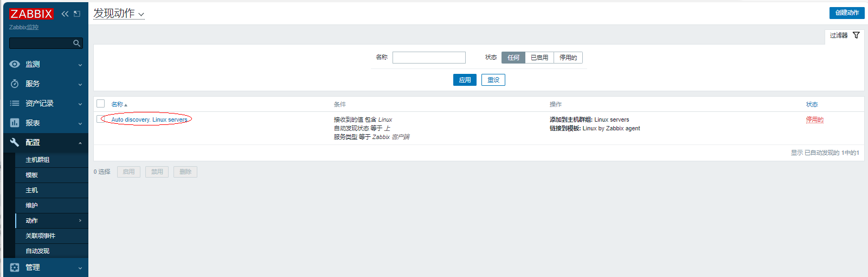Click the search magnifier icon in sidebar
The width and height of the screenshot is (868, 277).
pyautogui.click(x=76, y=43)
